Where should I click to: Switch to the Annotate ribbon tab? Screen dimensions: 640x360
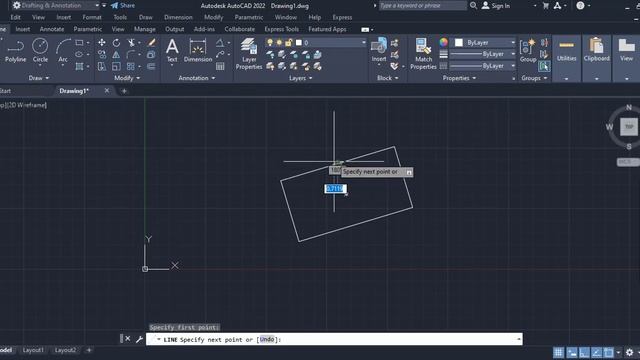pyautogui.click(x=52, y=29)
